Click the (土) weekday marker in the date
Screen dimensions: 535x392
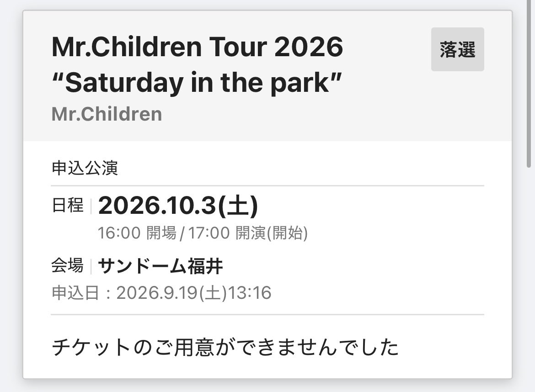(x=238, y=206)
